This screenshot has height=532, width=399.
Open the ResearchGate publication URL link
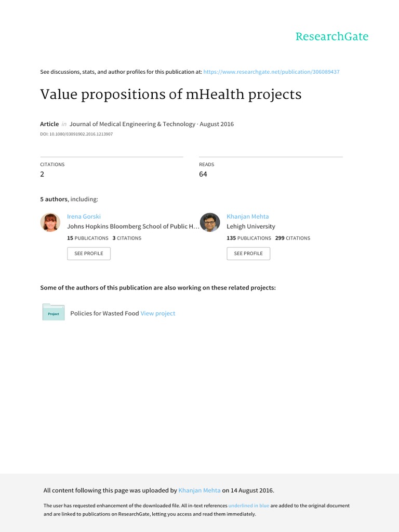[x=271, y=72]
